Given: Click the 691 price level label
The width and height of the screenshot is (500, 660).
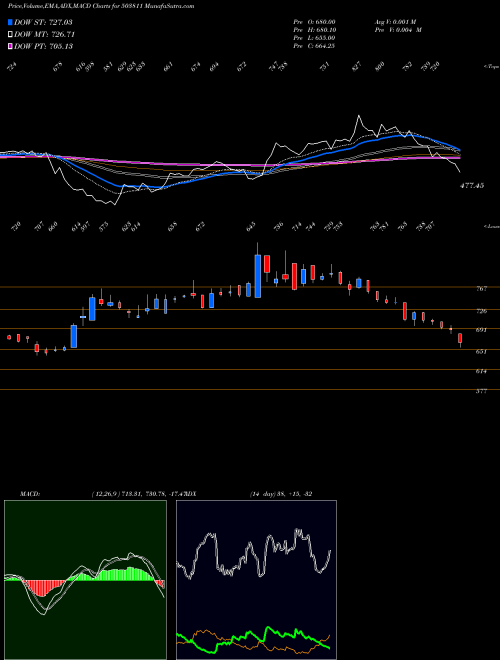Looking at the screenshot, I should (x=481, y=330).
